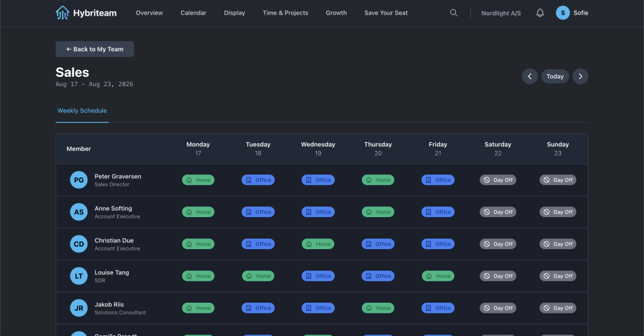
Task: Click the Hybriteam logo icon
Action: pos(62,13)
